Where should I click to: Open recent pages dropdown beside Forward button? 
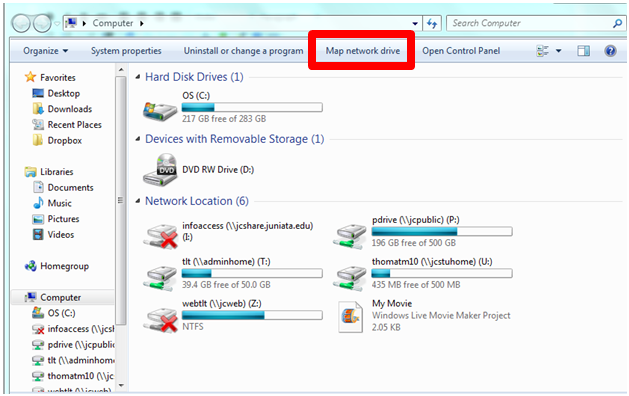(57, 24)
